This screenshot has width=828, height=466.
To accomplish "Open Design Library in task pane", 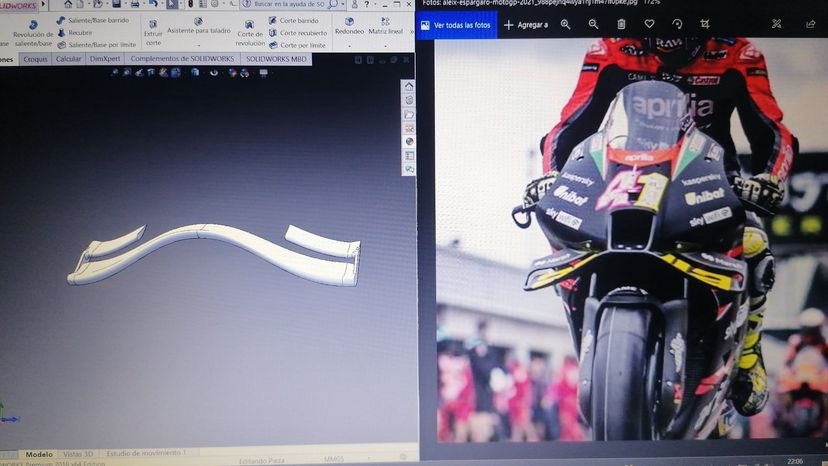I will (x=409, y=100).
